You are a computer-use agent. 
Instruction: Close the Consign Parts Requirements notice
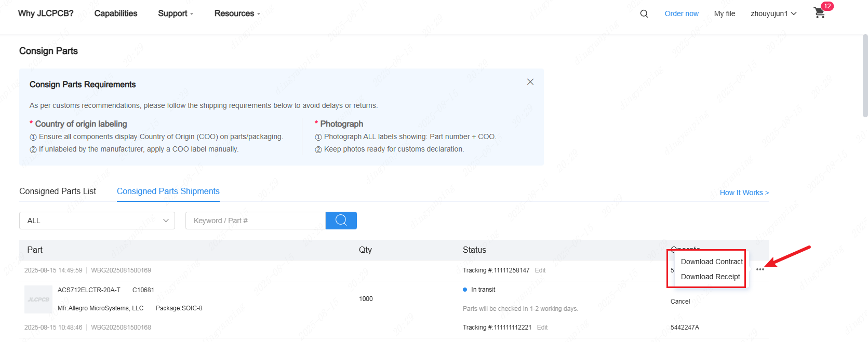530,82
